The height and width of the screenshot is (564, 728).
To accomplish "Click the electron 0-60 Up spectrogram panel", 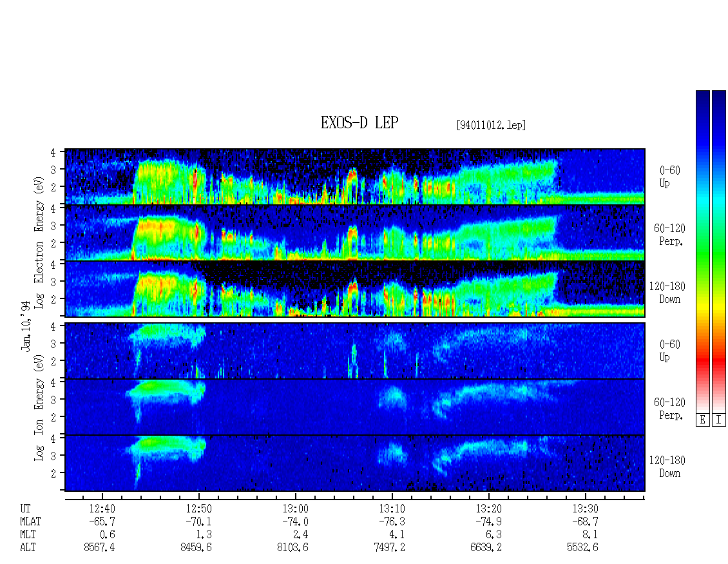I will (x=355, y=177).
